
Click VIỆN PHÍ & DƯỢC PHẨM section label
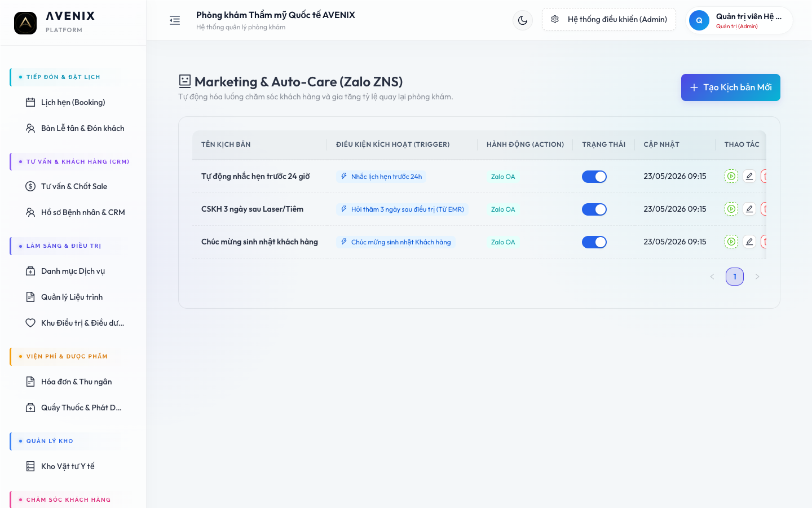pyautogui.click(x=67, y=356)
